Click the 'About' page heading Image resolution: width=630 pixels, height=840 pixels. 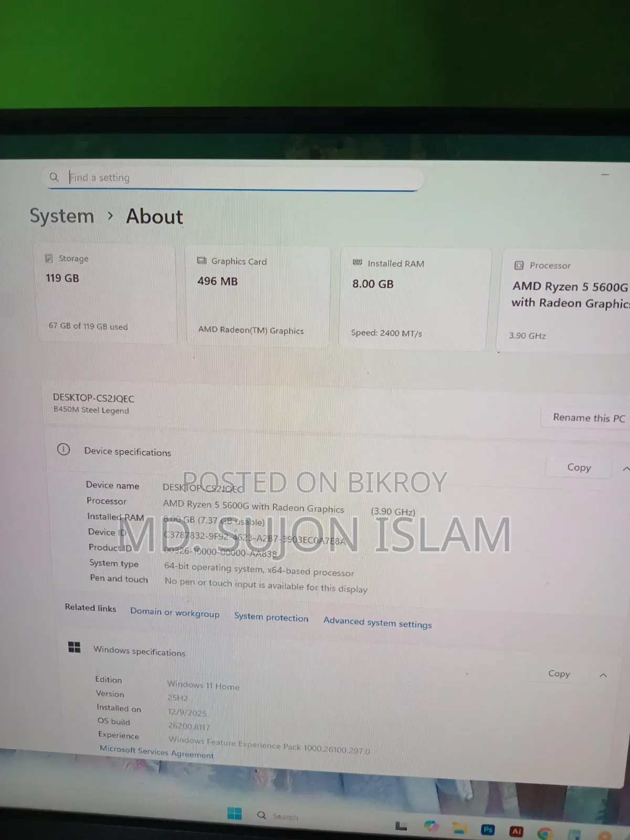point(154,216)
